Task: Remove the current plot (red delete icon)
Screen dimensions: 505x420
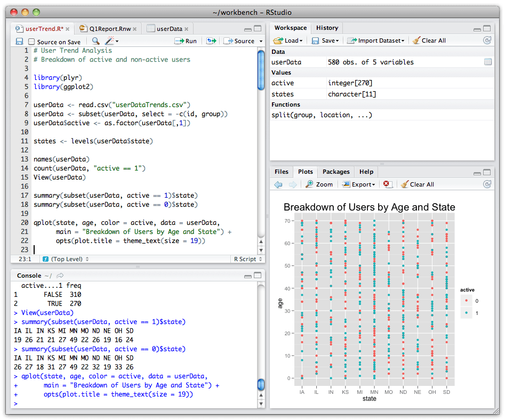Action: tap(388, 184)
